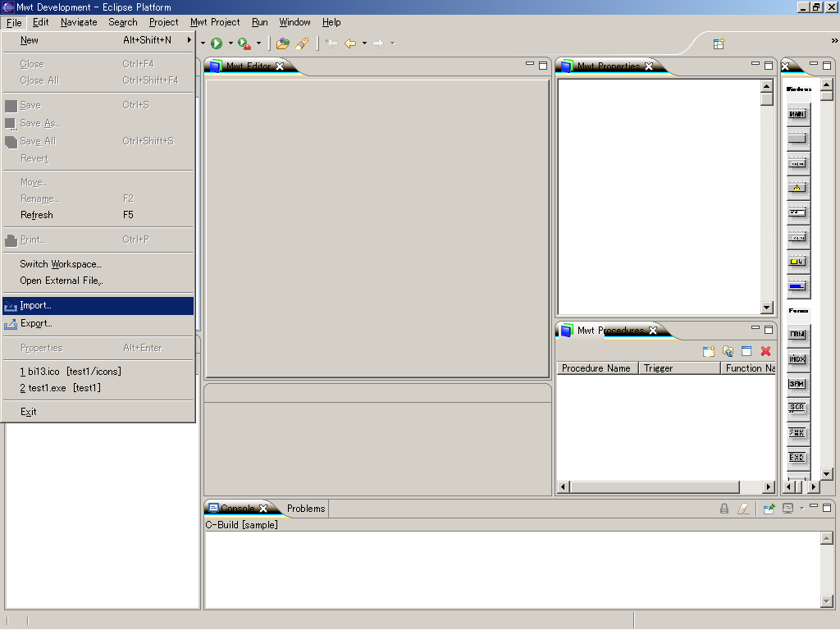Show hidden toolbar items chevron

click(x=834, y=41)
